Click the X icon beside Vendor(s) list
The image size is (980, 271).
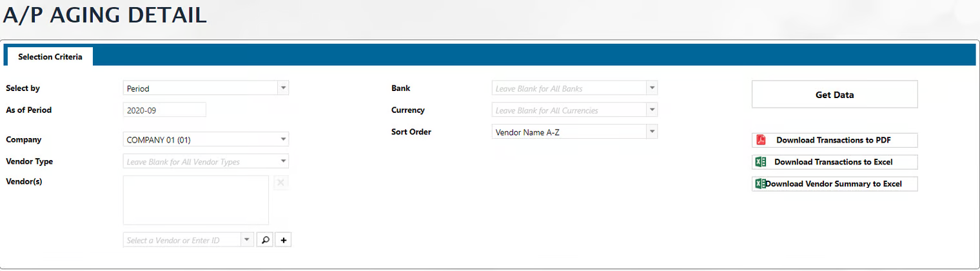[x=281, y=183]
